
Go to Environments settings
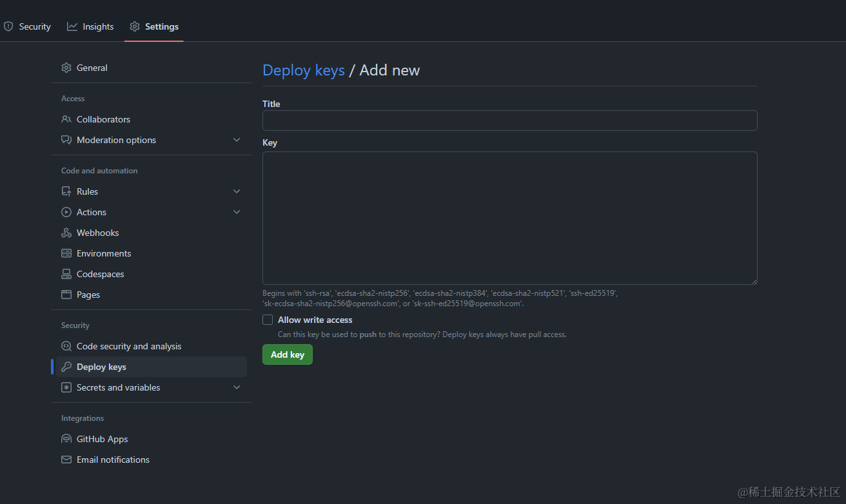[152, 253]
